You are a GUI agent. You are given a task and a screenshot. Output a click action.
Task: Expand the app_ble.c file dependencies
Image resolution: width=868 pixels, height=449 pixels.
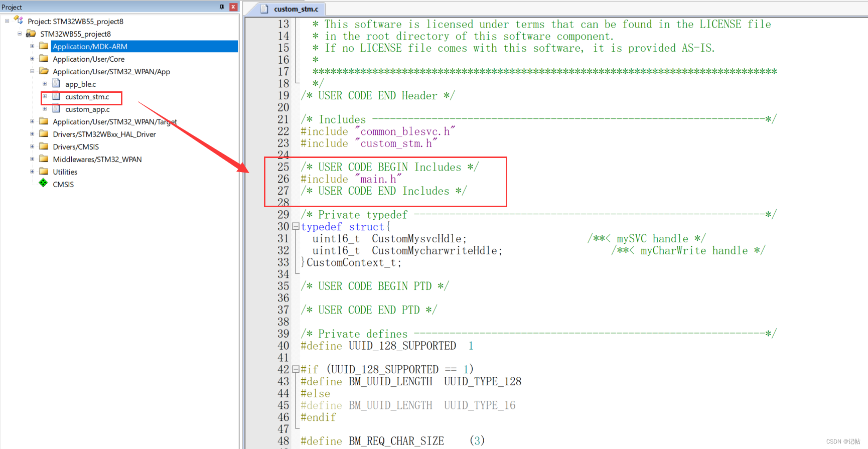45,84
